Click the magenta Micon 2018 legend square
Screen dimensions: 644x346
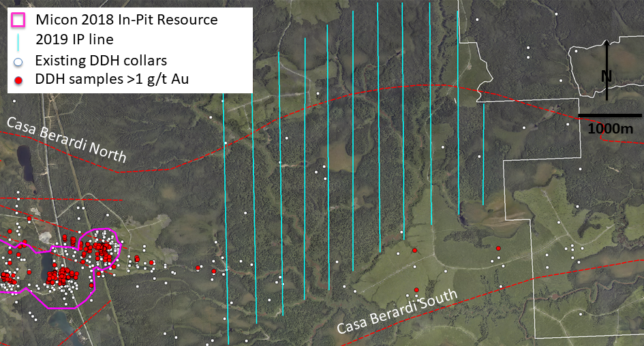18,20
